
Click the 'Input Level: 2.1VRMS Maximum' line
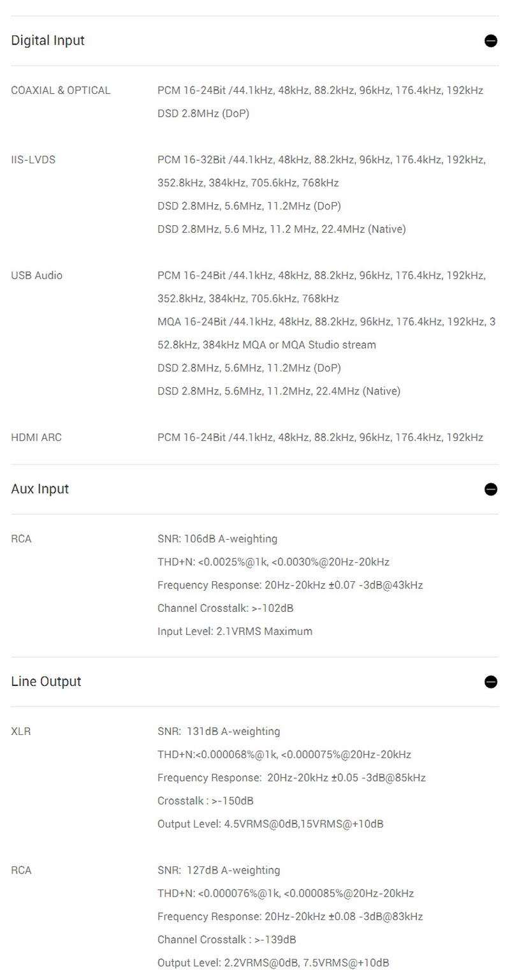235,632
